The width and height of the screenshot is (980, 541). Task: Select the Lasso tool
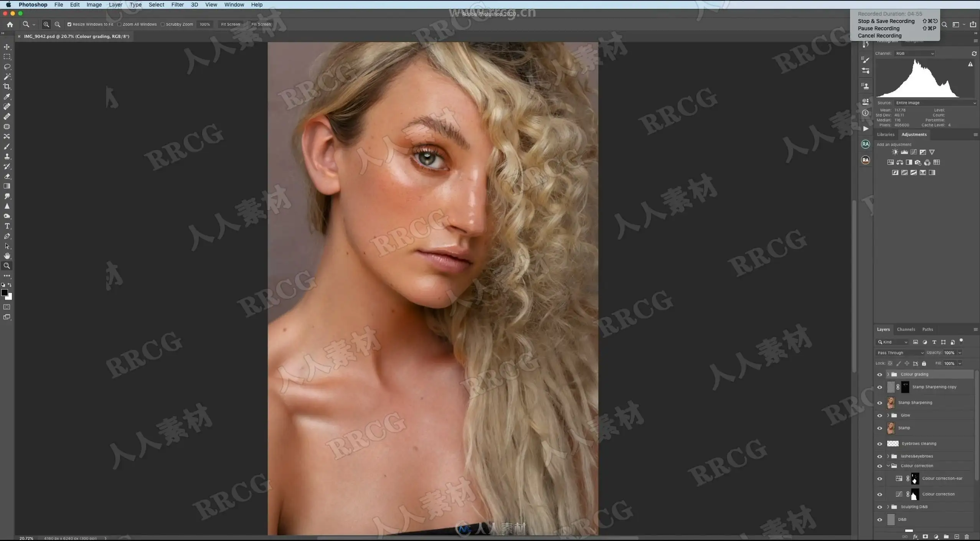click(x=7, y=67)
